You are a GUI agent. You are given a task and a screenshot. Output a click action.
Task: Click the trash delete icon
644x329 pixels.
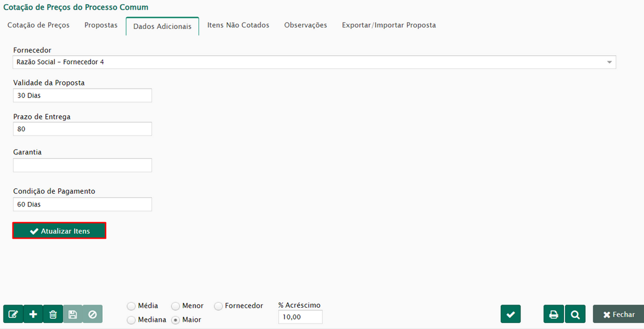(x=53, y=314)
